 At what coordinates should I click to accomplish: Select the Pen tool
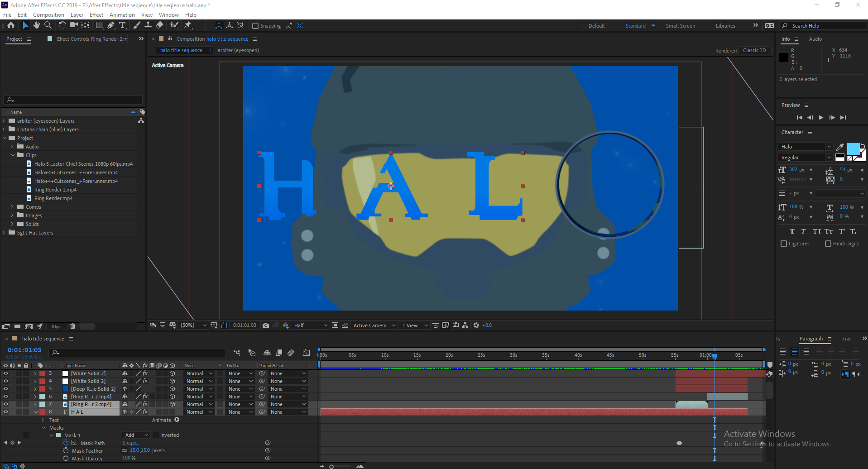pyautogui.click(x=111, y=25)
